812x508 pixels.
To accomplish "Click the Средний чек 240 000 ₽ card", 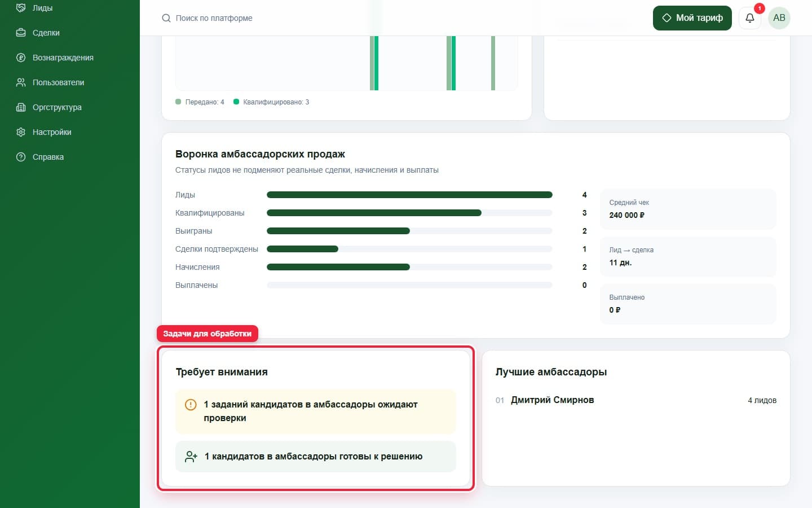I will click(x=688, y=209).
